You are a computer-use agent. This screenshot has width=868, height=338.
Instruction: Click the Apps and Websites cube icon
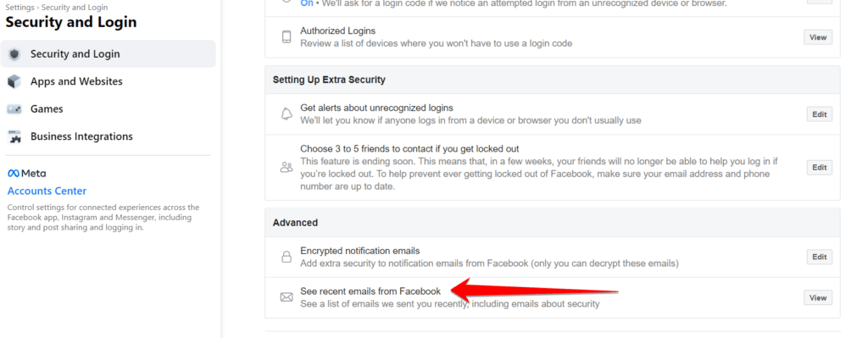click(14, 81)
